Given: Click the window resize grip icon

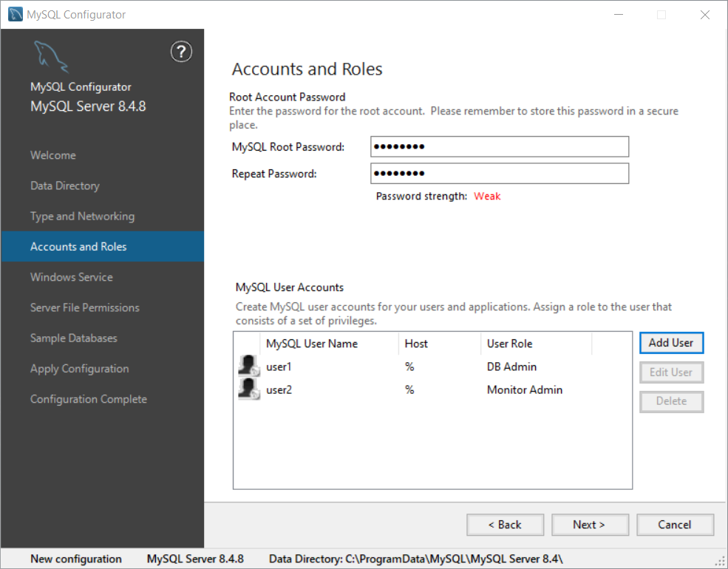Looking at the screenshot, I should tap(720, 562).
